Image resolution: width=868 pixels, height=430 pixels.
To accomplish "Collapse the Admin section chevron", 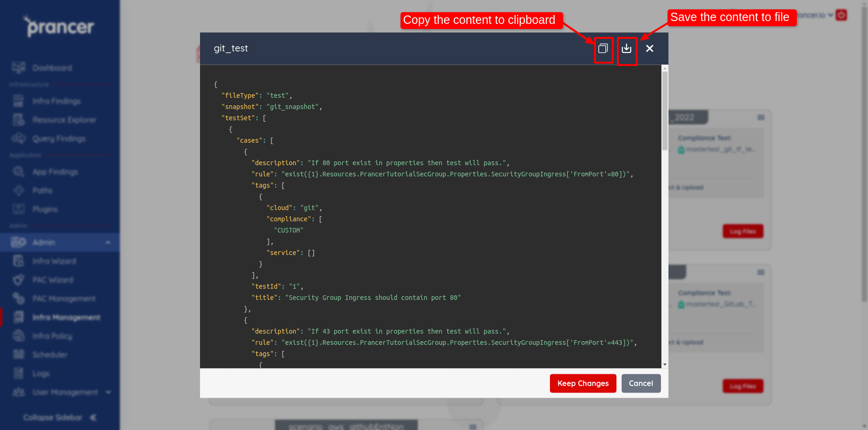I will 108,242.
